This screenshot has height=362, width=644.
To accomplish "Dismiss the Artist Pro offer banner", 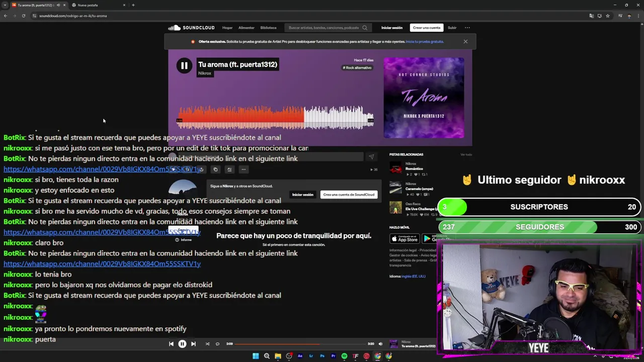I will [x=465, y=42].
